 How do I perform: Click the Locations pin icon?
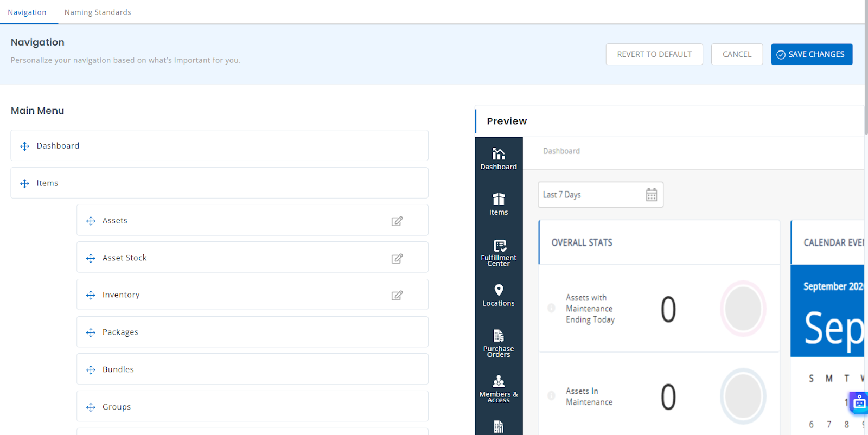coord(499,290)
